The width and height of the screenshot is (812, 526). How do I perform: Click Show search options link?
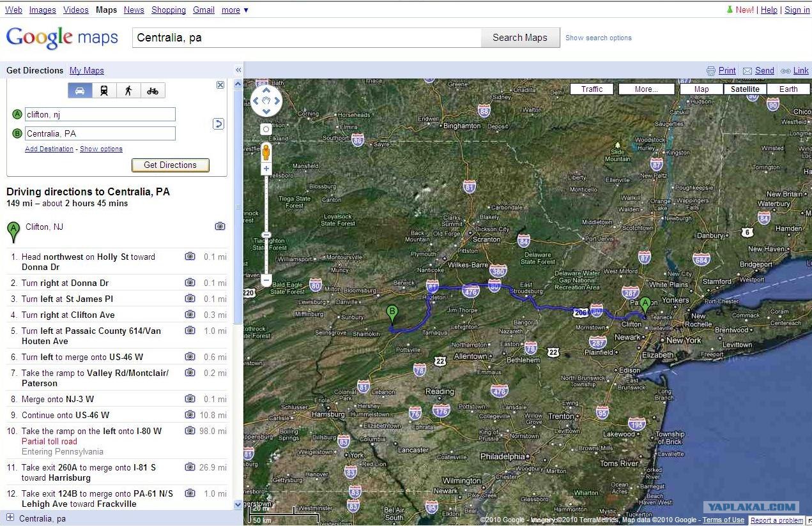click(599, 38)
